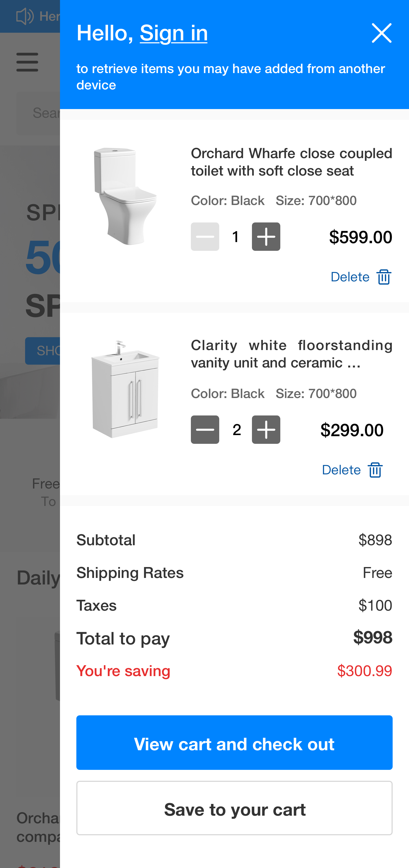Open the vanity unit product thumbnail

coord(125,389)
